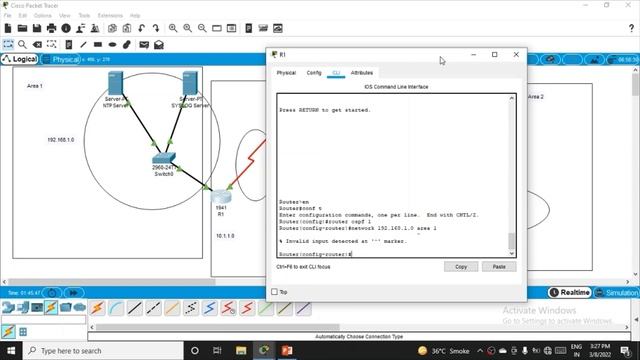Screen dimensions: 640x360
Task: Open the Extensions menu
Action: [110, 16]
